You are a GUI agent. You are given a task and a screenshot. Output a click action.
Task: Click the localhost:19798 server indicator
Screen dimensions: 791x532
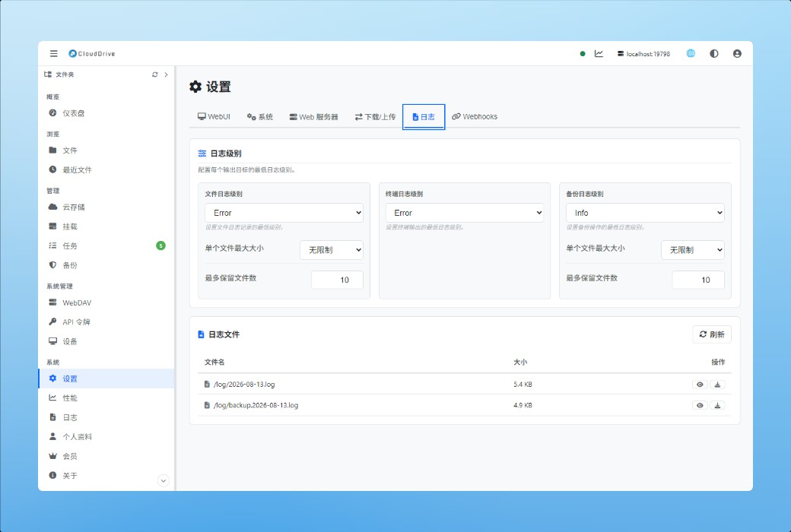tap(643, 53)
